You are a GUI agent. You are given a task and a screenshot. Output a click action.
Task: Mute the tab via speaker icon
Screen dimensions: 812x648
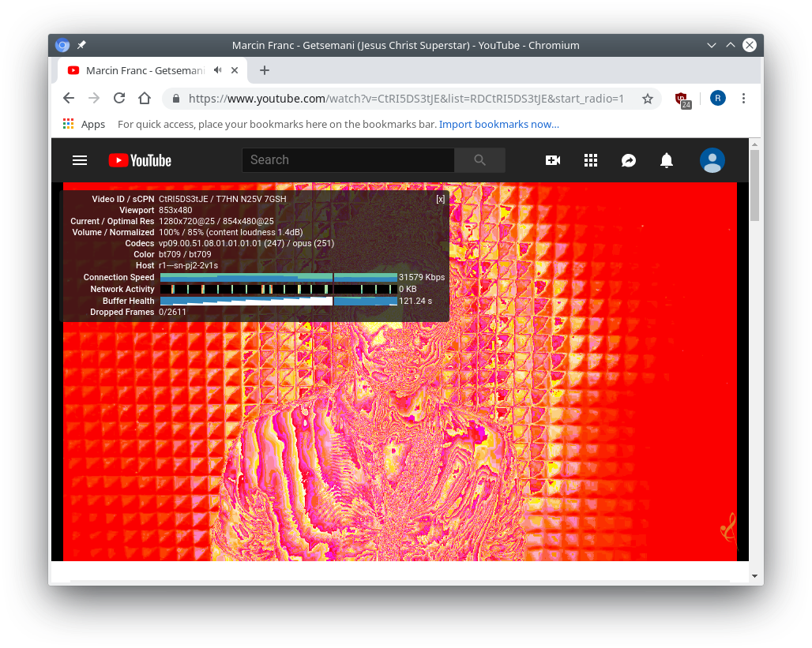click(218, 70)
